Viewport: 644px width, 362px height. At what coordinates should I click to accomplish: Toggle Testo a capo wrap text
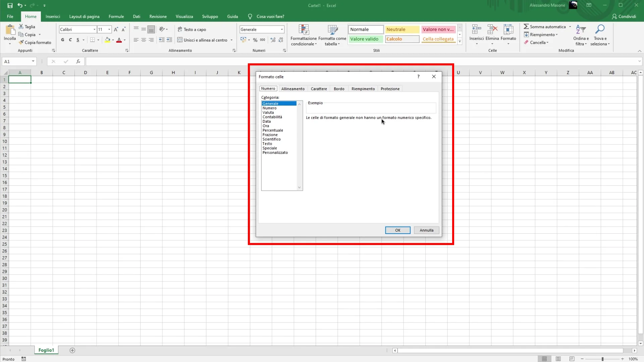click(192, 29)
